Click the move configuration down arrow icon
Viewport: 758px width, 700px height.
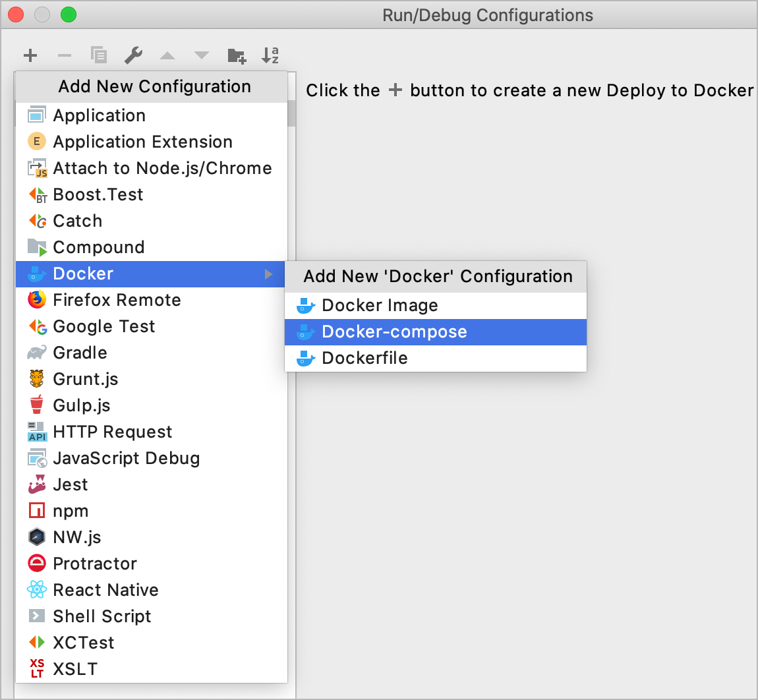(202, 55)
